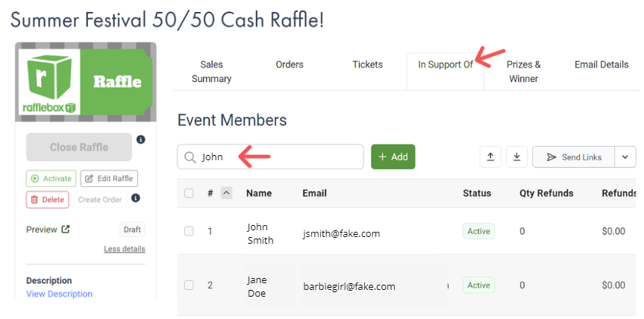Switch to the Orders tab
Image resolution: width=644 pixels, height=319 pixels.
(290, 64)
